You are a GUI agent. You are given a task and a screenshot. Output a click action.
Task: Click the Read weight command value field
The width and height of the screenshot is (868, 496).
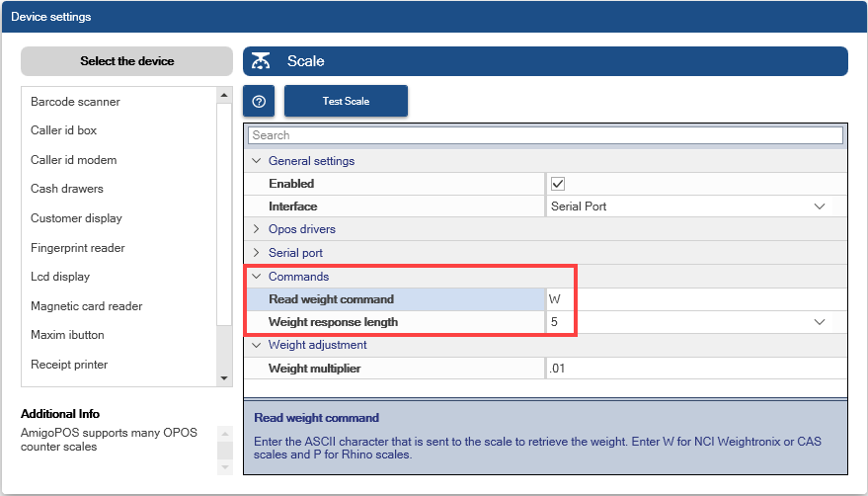coord(691,299)
